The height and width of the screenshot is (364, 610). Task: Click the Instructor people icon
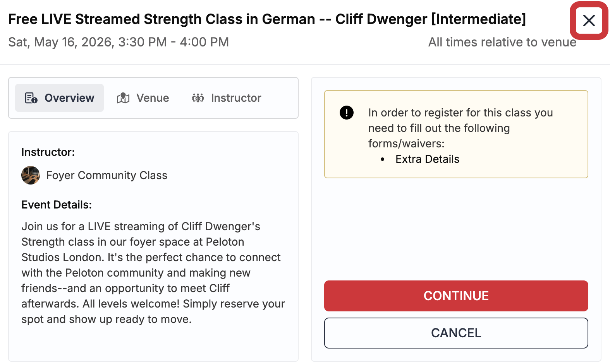pyautogui.click(x=198, y=98)
